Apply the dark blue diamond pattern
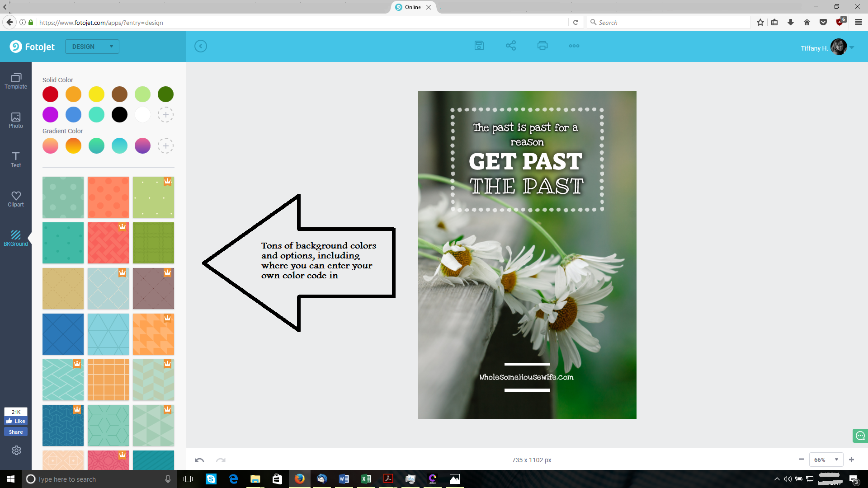Viewport: 868px width, 488px height. click(63, 334)
